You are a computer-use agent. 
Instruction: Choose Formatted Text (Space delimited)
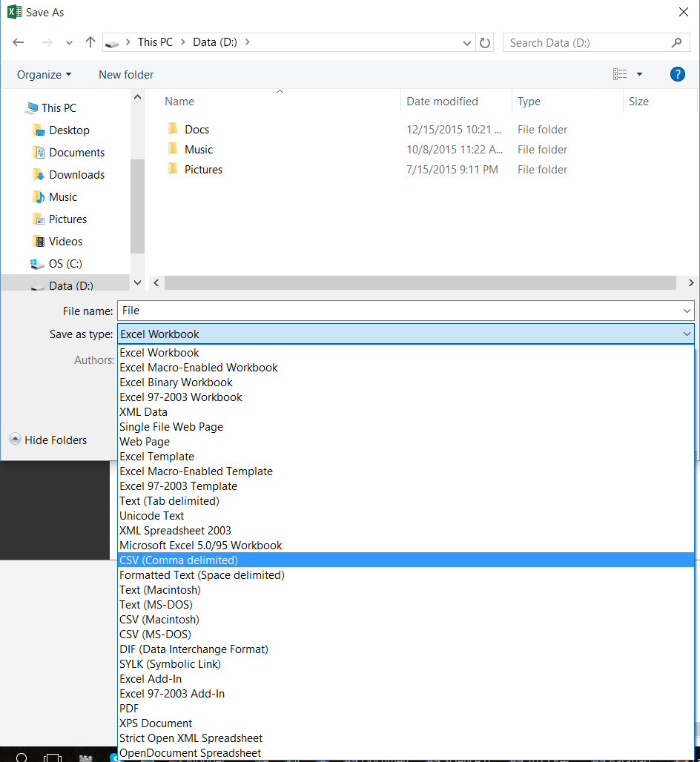[406, 575]
